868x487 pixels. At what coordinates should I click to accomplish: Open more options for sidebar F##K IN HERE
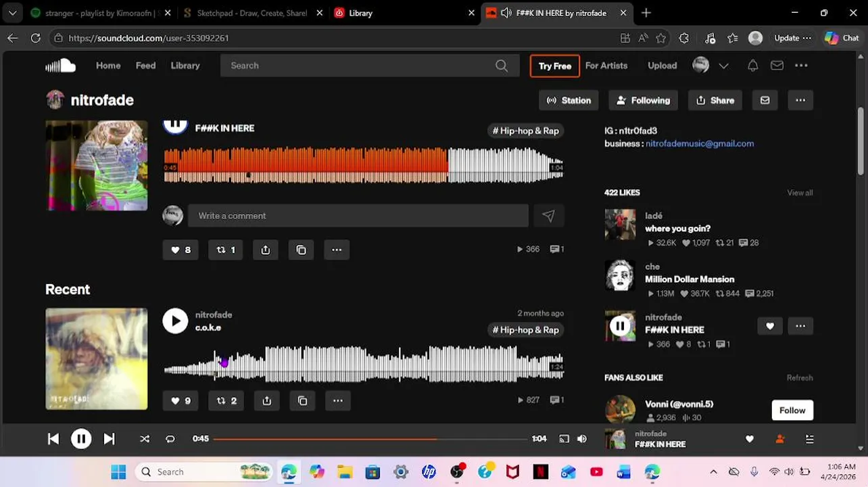(800, 326)
